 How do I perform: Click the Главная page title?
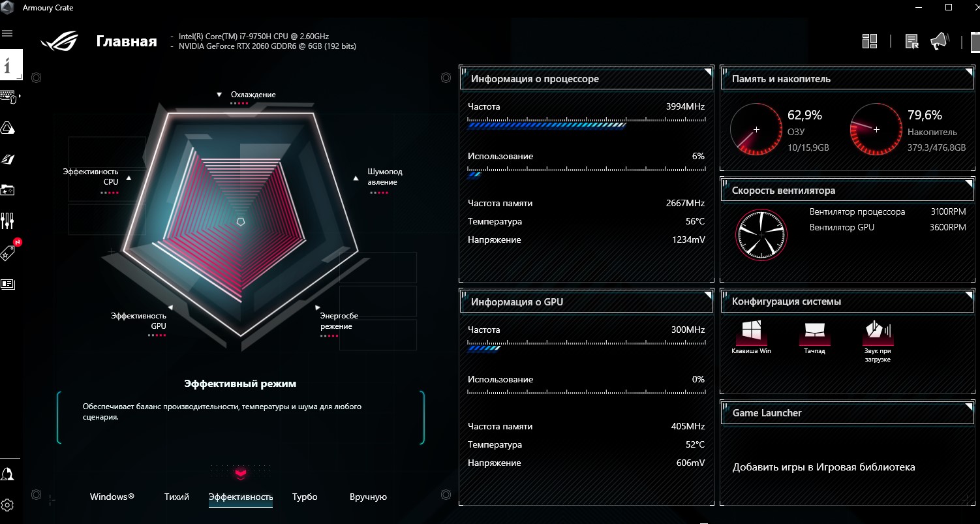(x=127, y=42)
